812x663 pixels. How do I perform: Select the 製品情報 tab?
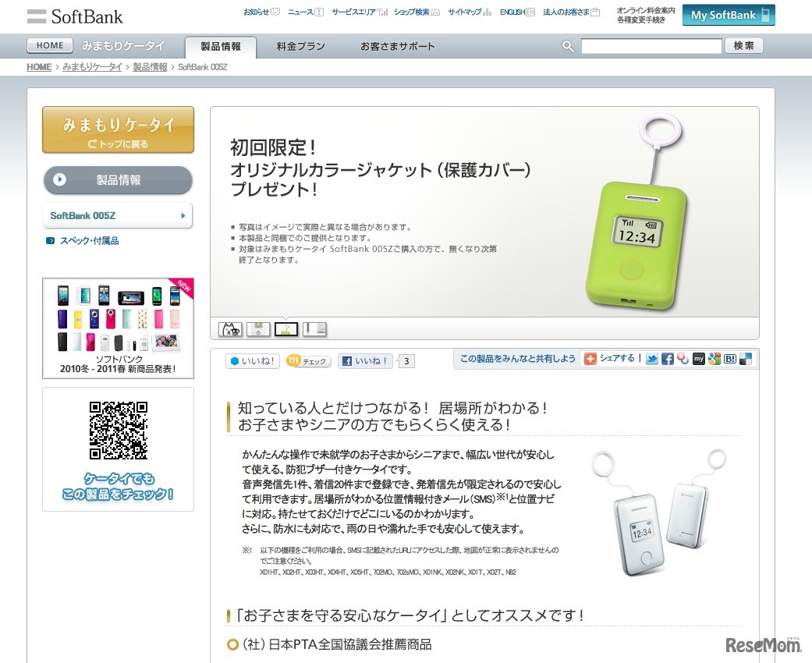coord(221,47)
